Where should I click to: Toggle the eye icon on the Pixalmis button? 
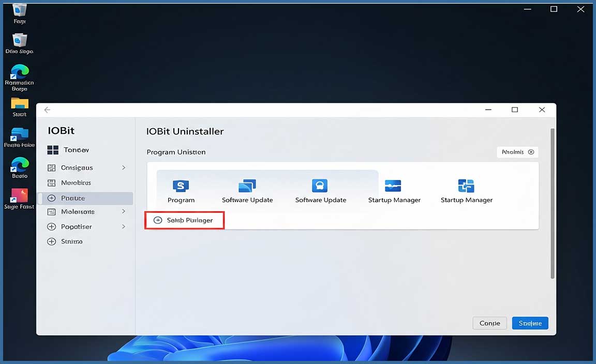point(531,152)
